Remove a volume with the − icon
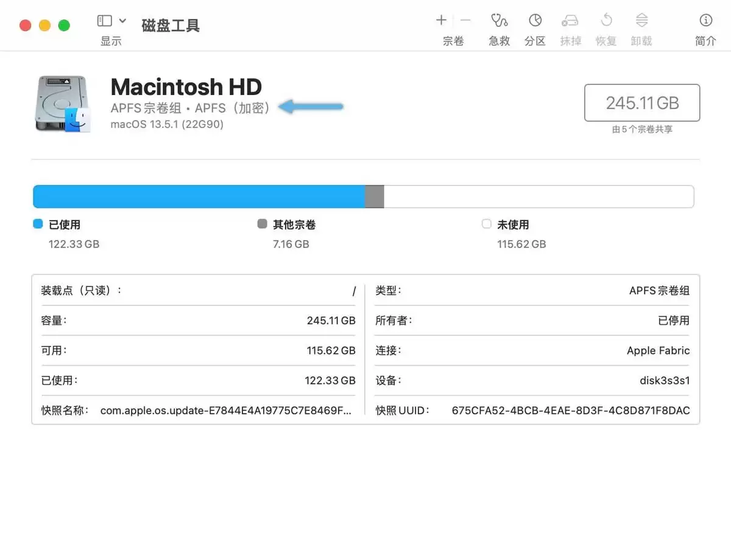This screenshot has width=731, height=560. point(464,20)
